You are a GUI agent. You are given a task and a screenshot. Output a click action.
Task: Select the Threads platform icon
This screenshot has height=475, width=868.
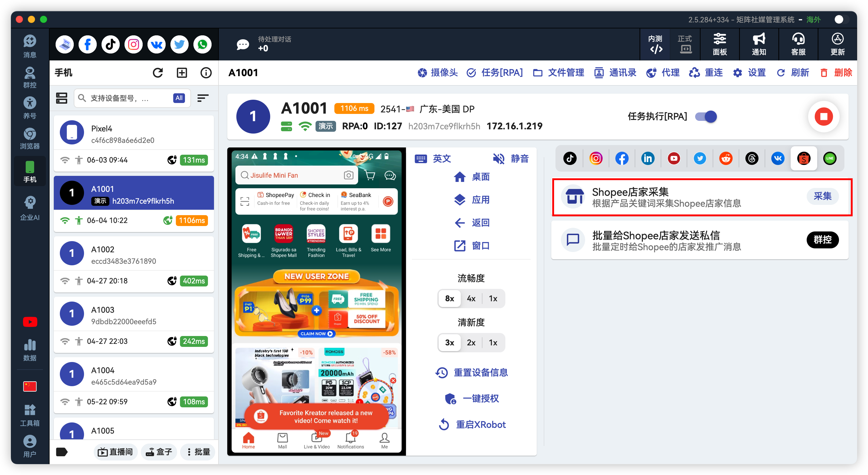click(x=752, y=158)
